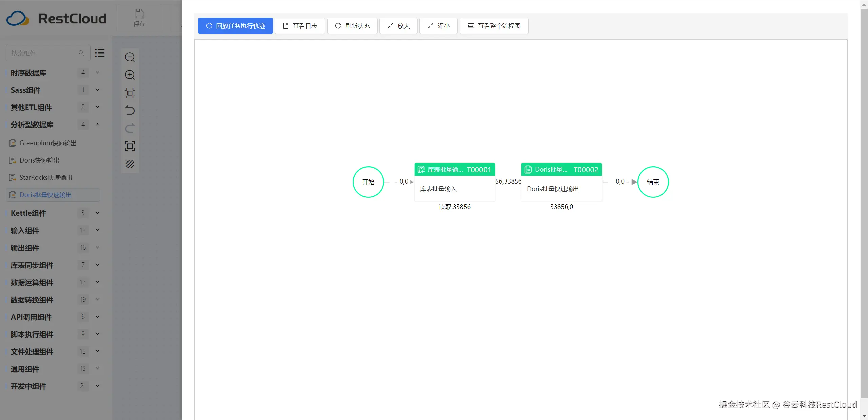Click 33856,0 count under Doris node
868x420 pixels.
(562, 207)
